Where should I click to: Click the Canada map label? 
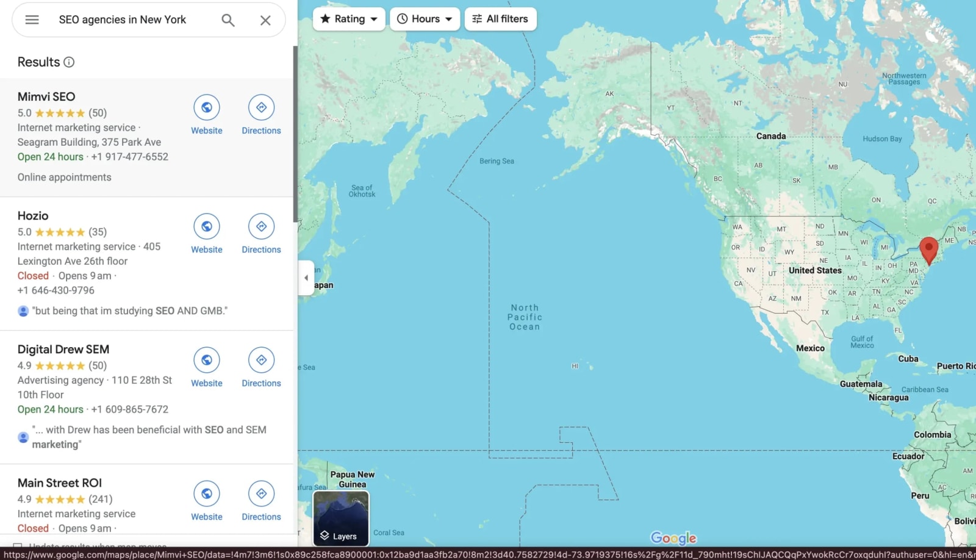(771, 136)
